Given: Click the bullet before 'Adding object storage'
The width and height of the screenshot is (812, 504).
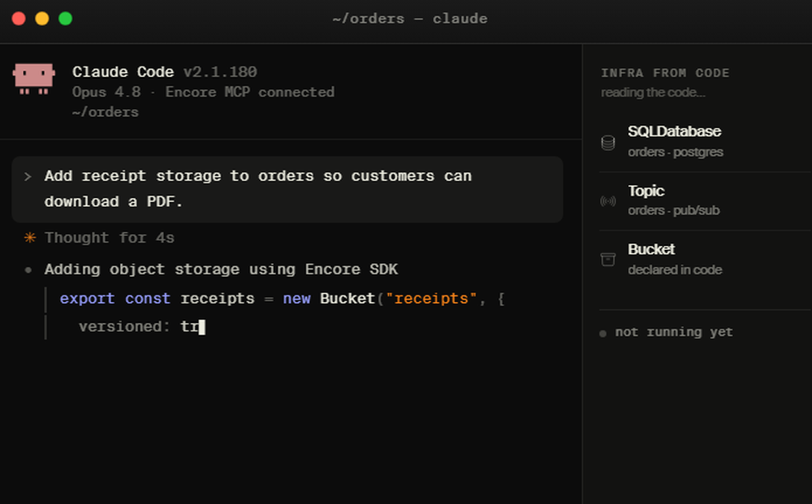Looking at the screenshot, I should point(28,269).
